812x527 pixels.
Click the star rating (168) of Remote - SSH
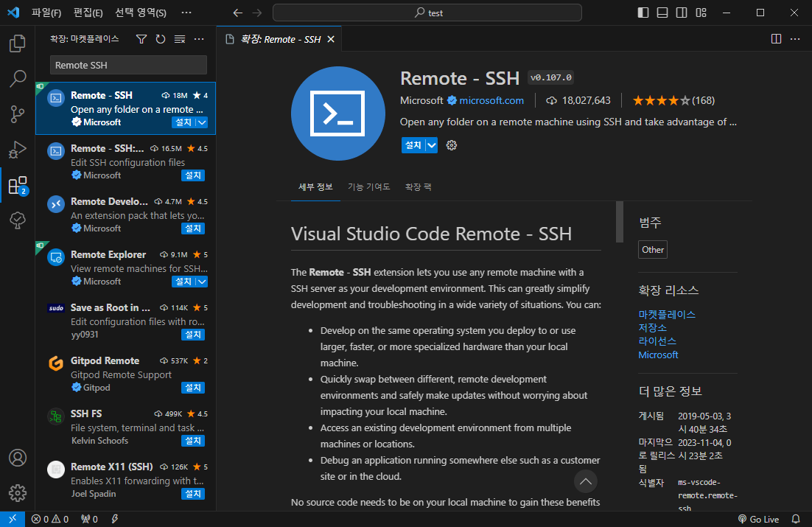tap(673, 100)
